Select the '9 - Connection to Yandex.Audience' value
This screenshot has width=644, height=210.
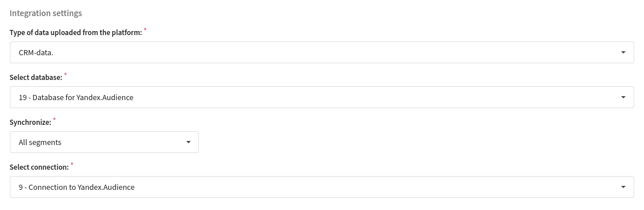(x=77, y=188)
